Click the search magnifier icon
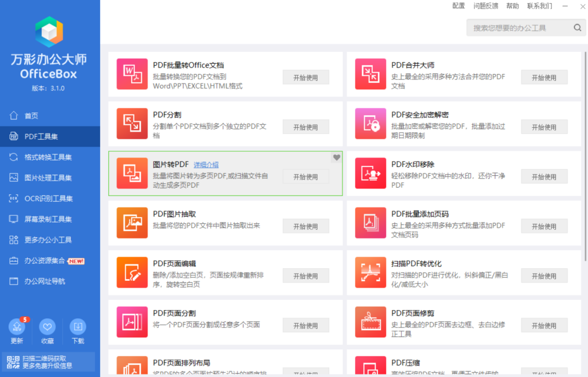The height and width of the screenshot is (377, 588). [x=578, y=28]
